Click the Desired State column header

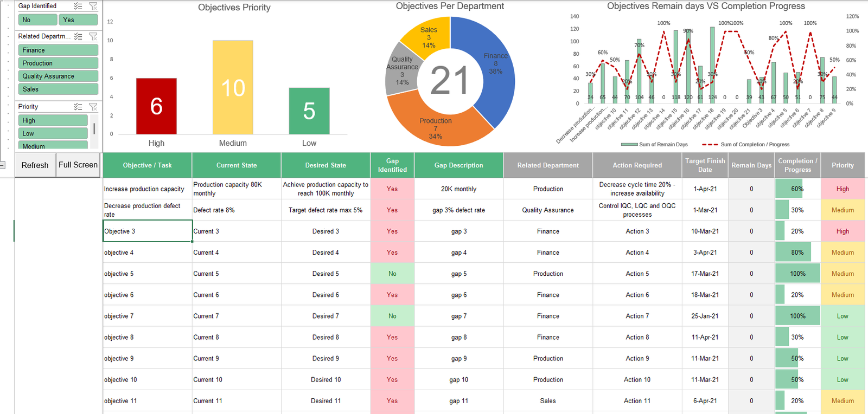325,165
